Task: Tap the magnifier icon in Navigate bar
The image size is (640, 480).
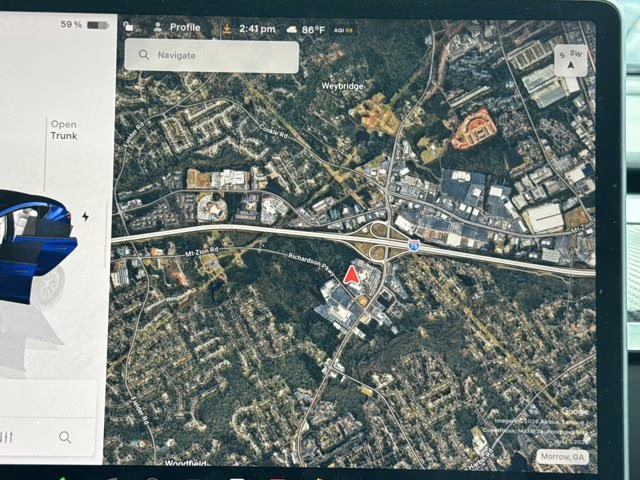Action: 145,56
